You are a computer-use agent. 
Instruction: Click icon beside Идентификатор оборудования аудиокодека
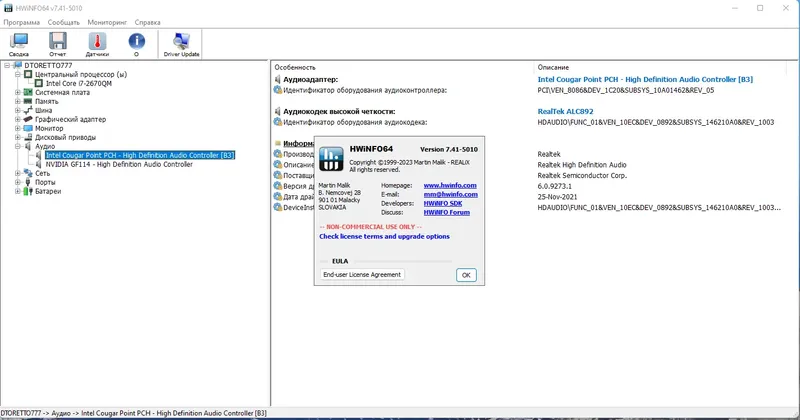(278, 122)
